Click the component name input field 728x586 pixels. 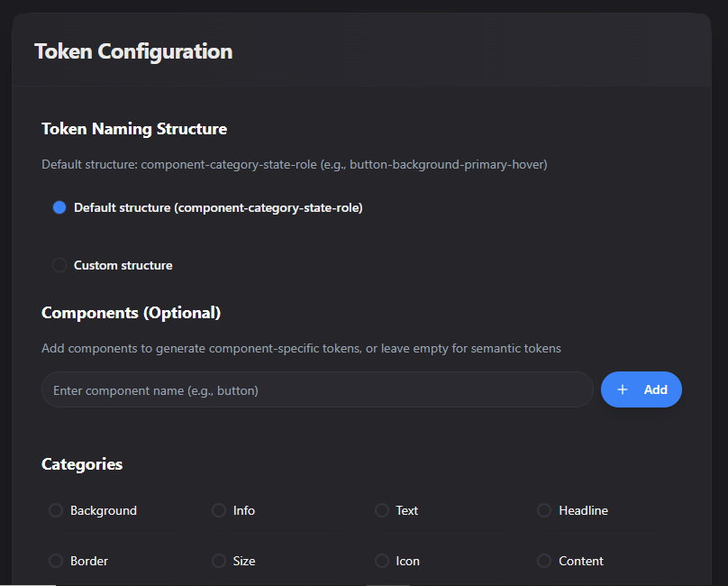317,389
